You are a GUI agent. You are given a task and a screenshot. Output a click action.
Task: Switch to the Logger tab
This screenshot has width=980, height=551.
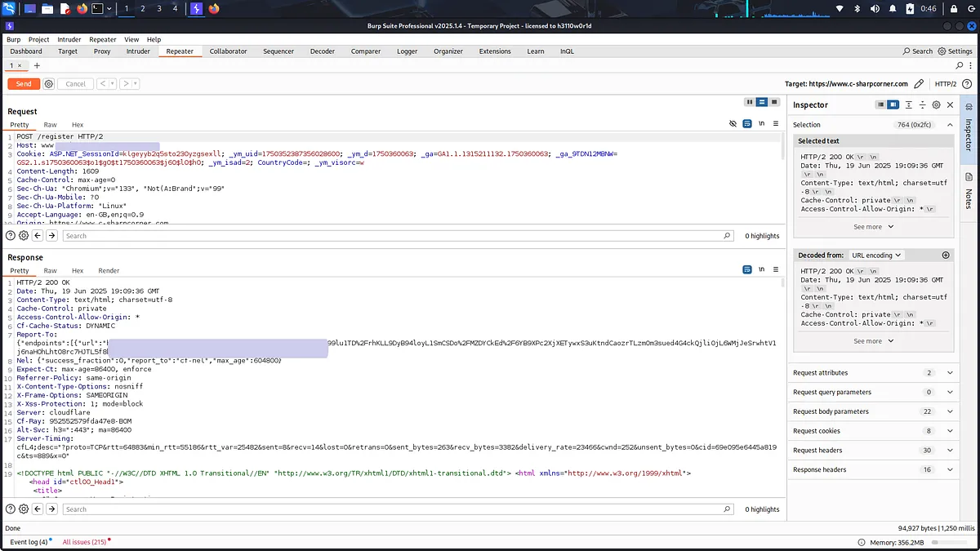click(x=407, y=51)
